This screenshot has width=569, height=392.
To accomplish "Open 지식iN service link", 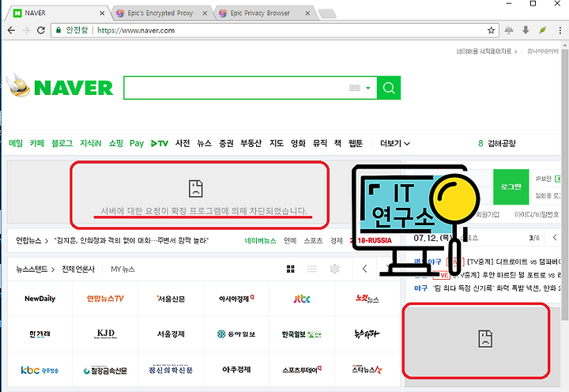I will point(91,143).
